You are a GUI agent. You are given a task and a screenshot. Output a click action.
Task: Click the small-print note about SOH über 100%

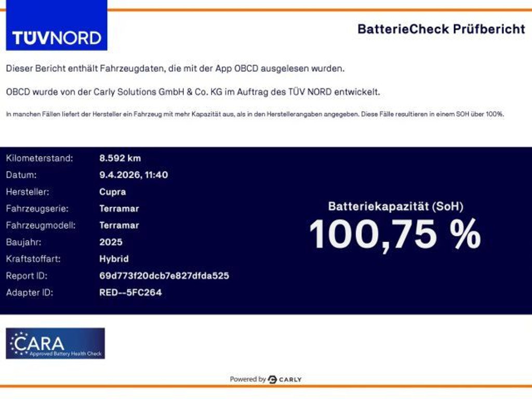coord(255,114)
